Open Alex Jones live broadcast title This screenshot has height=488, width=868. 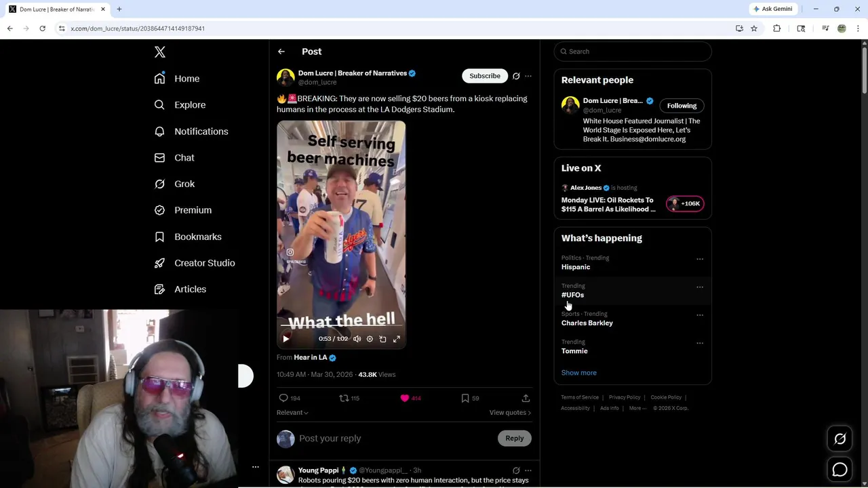tap(608, 205)
